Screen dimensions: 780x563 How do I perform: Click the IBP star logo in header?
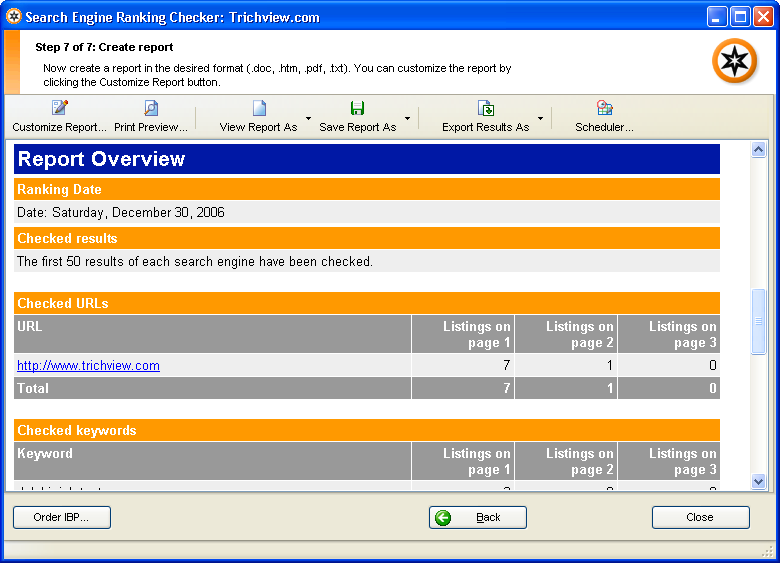(734, 62)
